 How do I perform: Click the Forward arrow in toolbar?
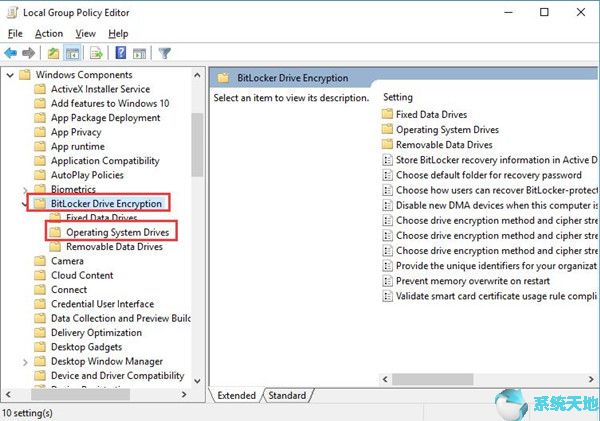(29, 53)
